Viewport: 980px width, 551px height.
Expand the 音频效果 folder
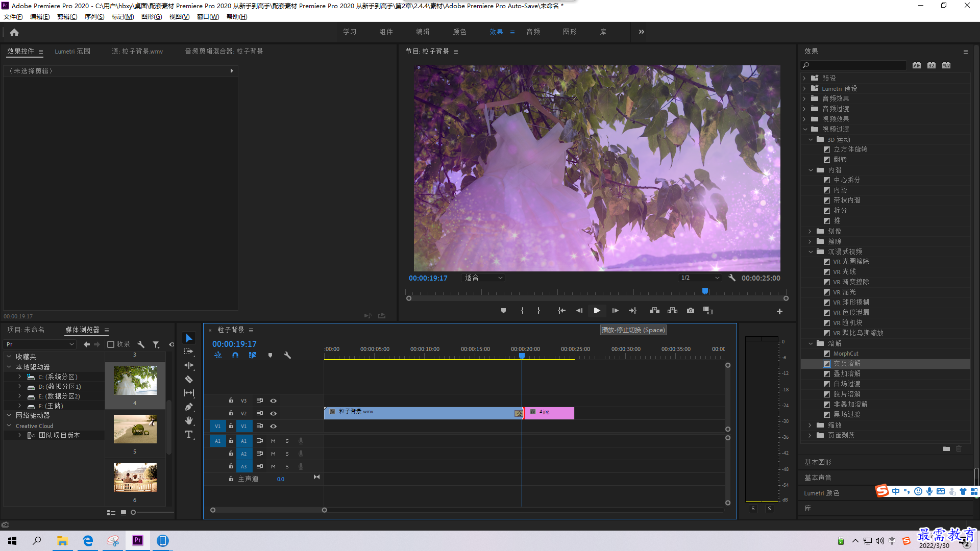click(x=804, y=98)
